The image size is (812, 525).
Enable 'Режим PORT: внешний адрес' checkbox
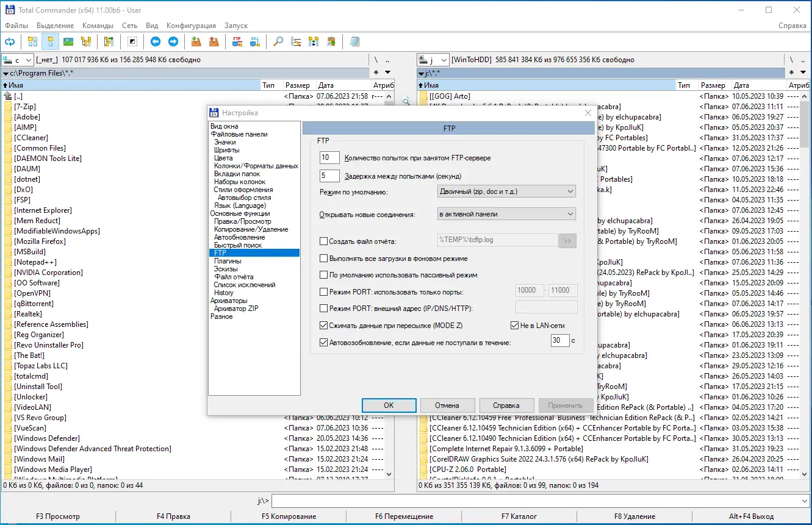pos(324,309)
